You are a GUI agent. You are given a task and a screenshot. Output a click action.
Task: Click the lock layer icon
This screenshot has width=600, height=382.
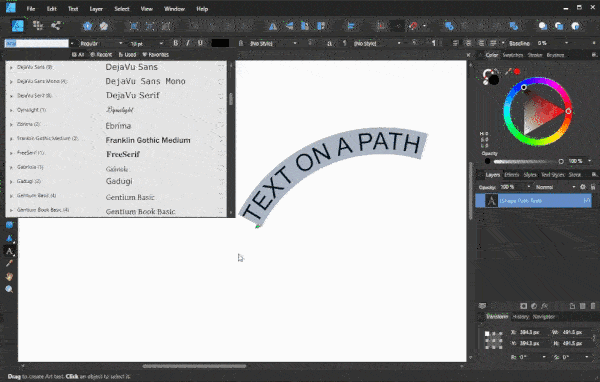[593, 187]
